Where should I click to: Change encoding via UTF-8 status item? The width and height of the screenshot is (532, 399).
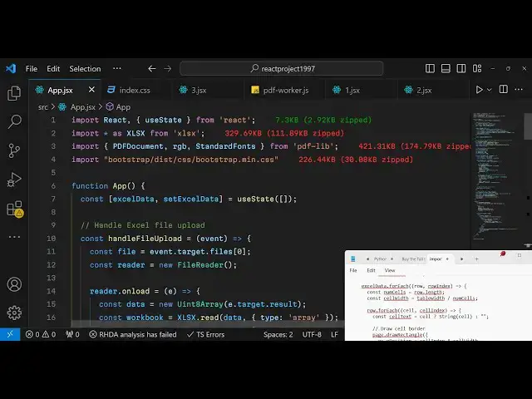click(x=312, y=334)
